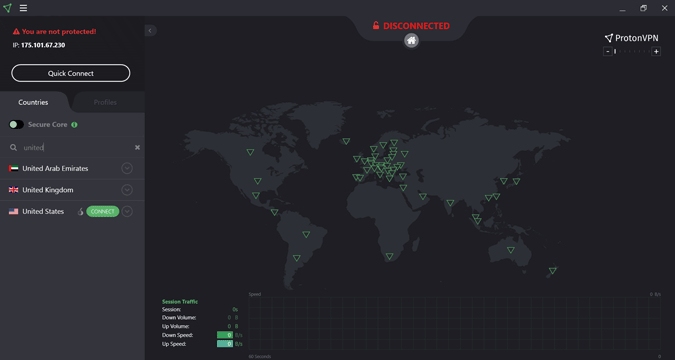Image resolution: width=675 pixels, height=360 pixels.
Task: Click the Secure Core info icon
Action: click(x=74, y=125)
